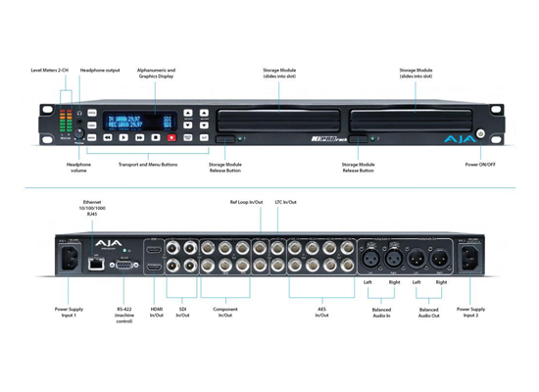
Task: Click the front panel power ON/OFF button
Action: pos(480,133)
